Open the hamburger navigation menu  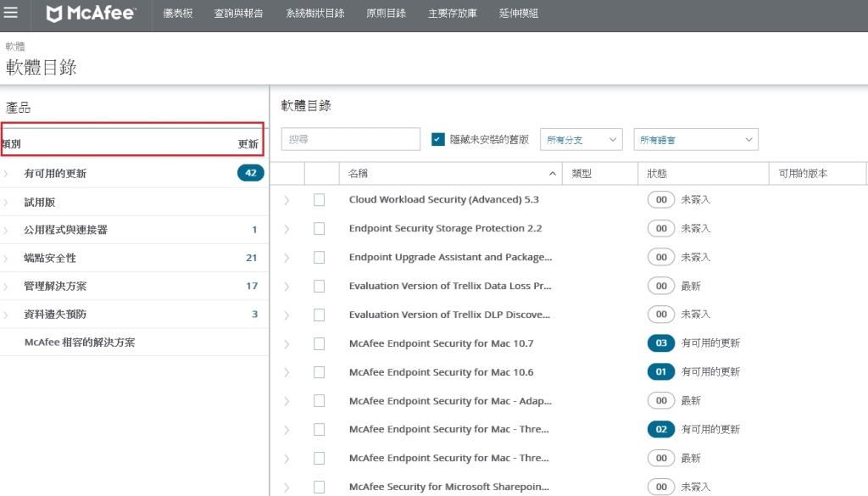[x=10, y=12]
